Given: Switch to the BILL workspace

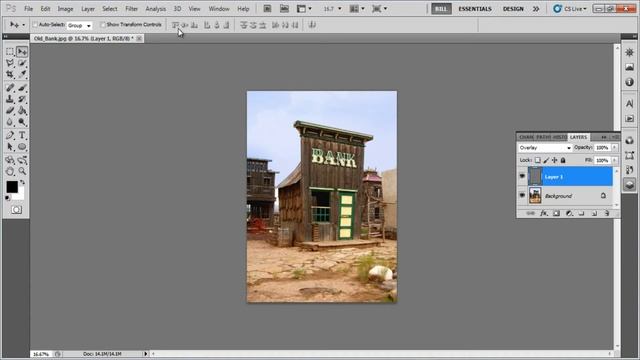Looking at the screenshot, I should 441,9.
